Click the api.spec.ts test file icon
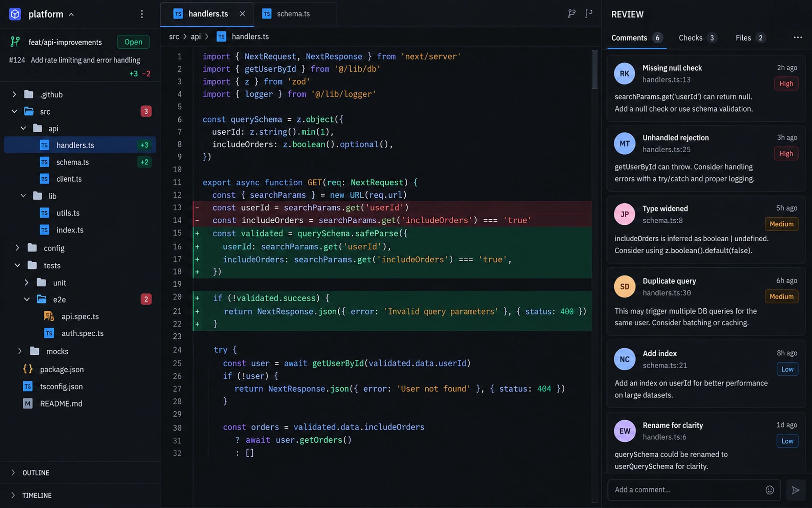 click(49, 316)
